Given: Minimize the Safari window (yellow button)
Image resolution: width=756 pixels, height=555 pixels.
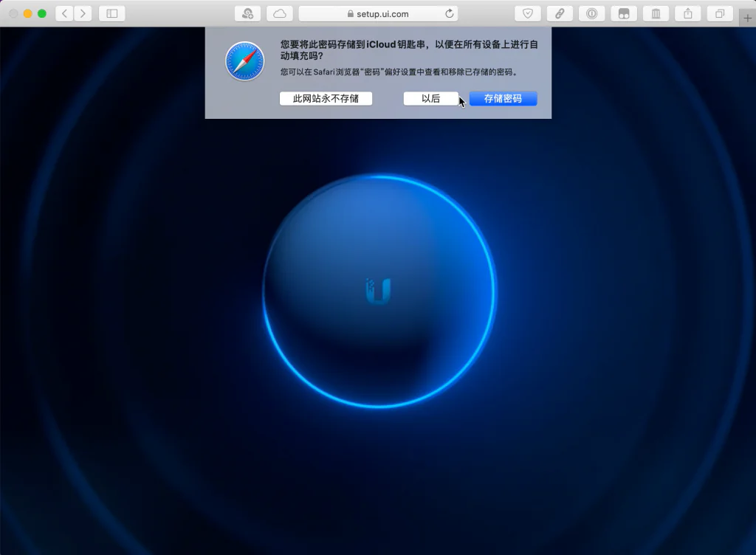Looking at the screenshot, I should coord(28,13).
